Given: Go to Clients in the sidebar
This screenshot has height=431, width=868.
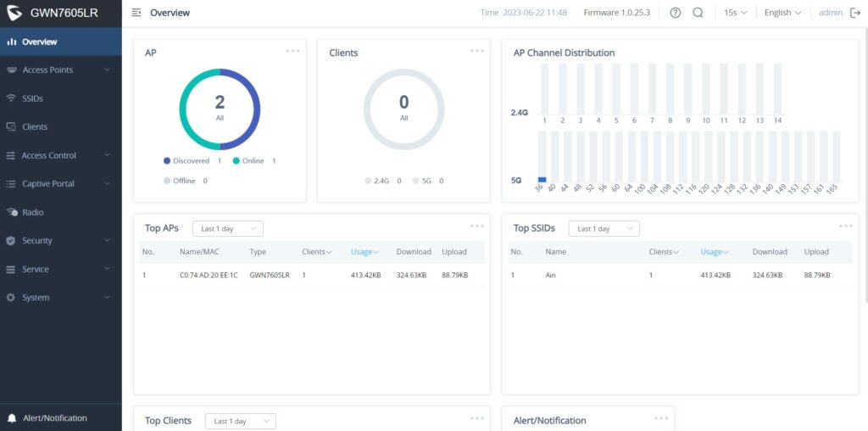Looking at the screenshot, I should (61, 127).
